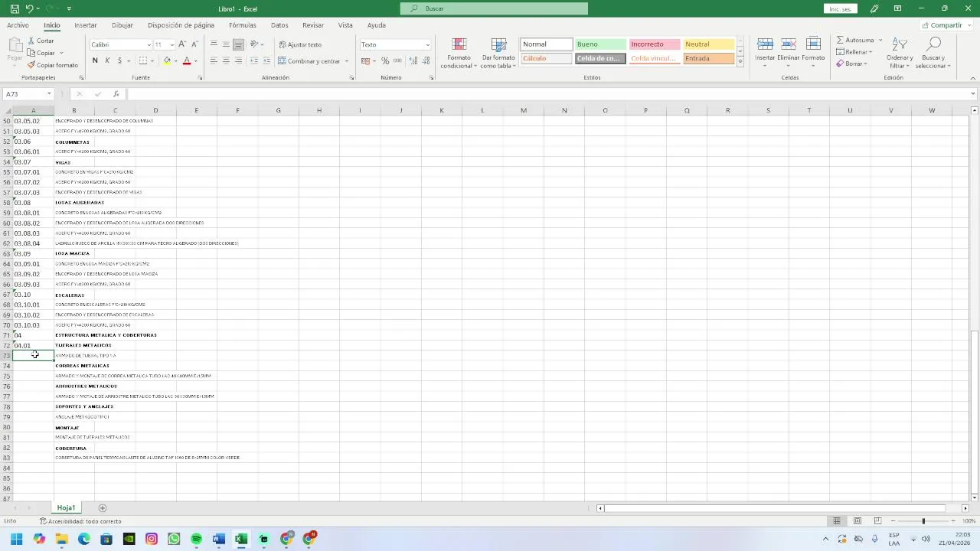Toggle Ajustar texto wrap text

(x=300, y=44)
